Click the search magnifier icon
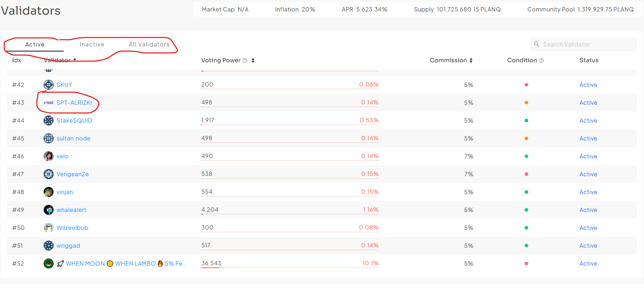 [536, 44]
